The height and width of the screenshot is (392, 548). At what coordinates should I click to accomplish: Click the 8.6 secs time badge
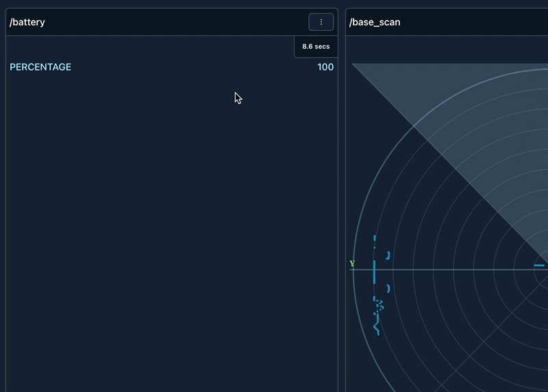pyautogui.click(x=316, y=47)
